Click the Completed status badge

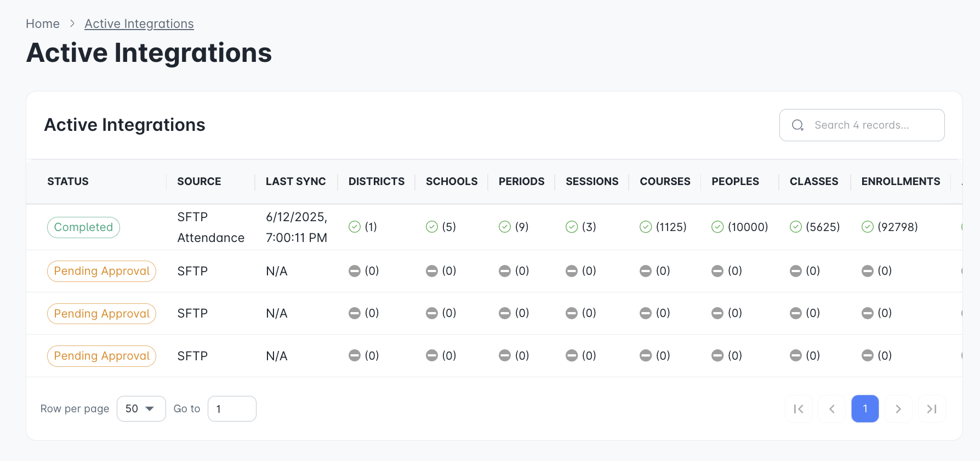point(83,227)
